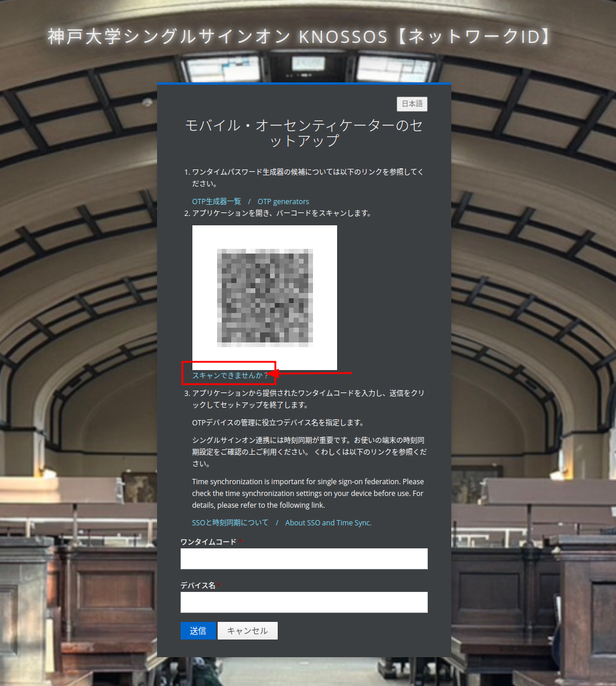
Task: Open the SSOと時刻同期について link
Action: pos(230,522)
